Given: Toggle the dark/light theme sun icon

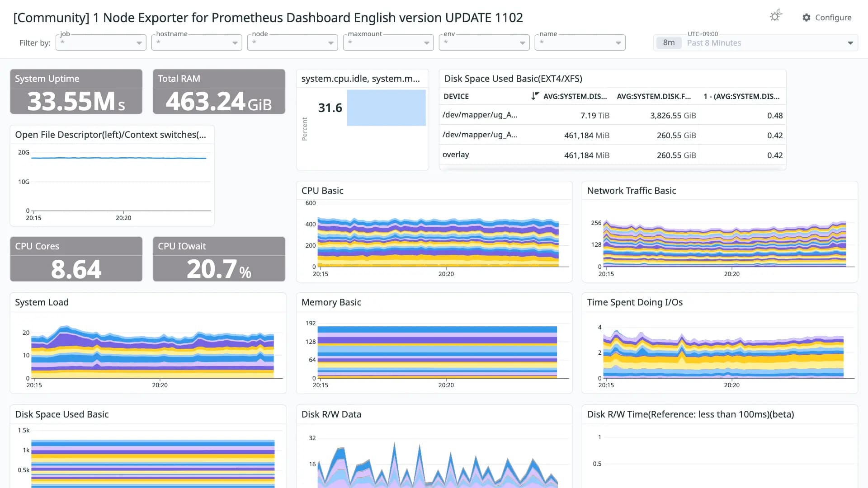Looking at the screenshot, I should (x=776, y=16).
